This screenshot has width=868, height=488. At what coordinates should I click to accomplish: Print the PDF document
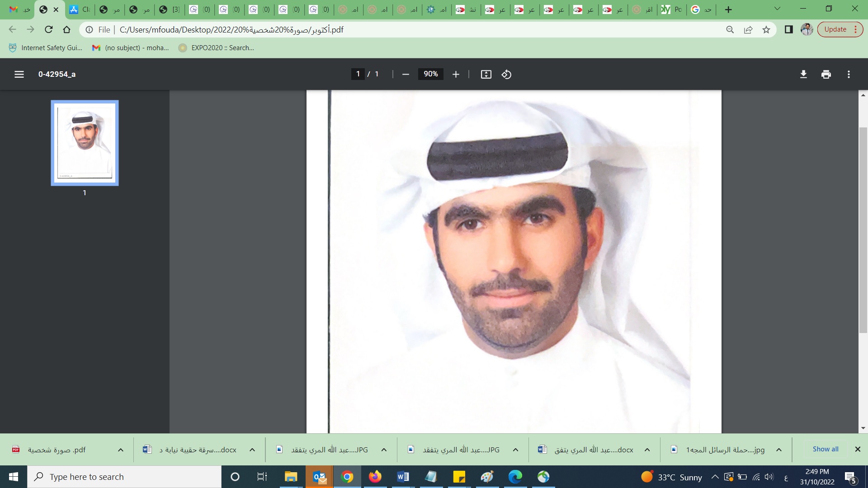[x=826, y=74]
